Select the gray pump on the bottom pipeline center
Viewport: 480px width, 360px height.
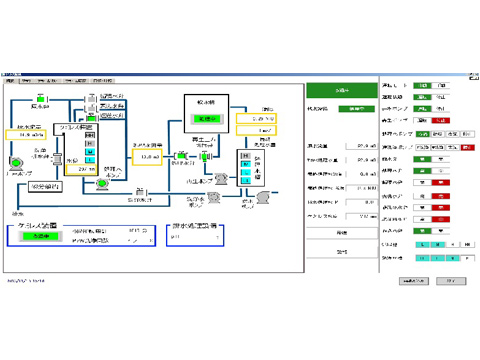tap(214, 197)
